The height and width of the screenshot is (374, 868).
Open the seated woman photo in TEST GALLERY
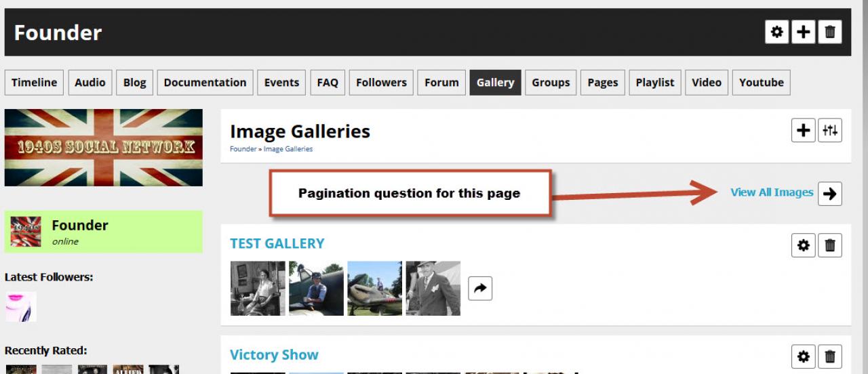click(258, 289)
